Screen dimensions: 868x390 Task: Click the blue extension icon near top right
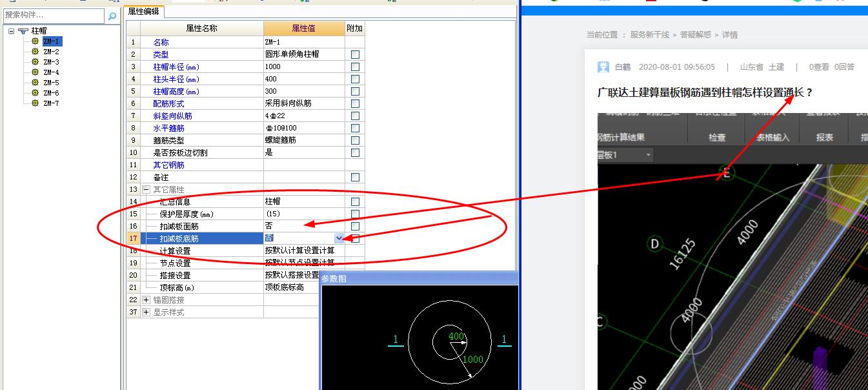coord(820,2)
